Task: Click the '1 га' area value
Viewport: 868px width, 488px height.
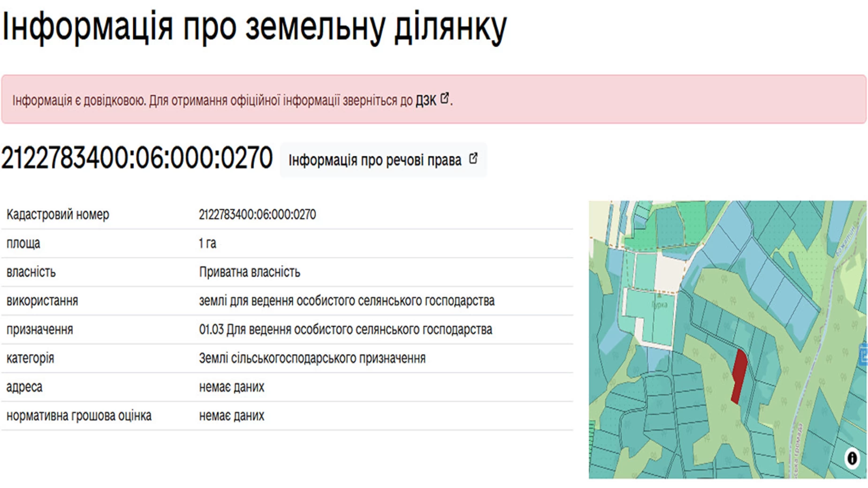Action: coord(207,243)
